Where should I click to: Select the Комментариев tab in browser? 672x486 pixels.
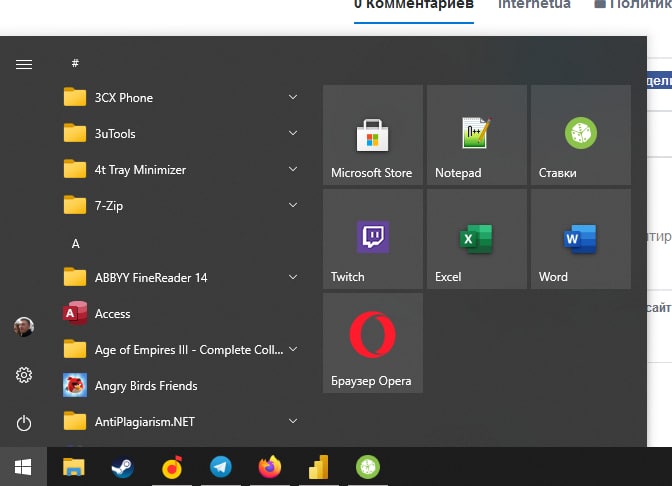coord(414,5)
